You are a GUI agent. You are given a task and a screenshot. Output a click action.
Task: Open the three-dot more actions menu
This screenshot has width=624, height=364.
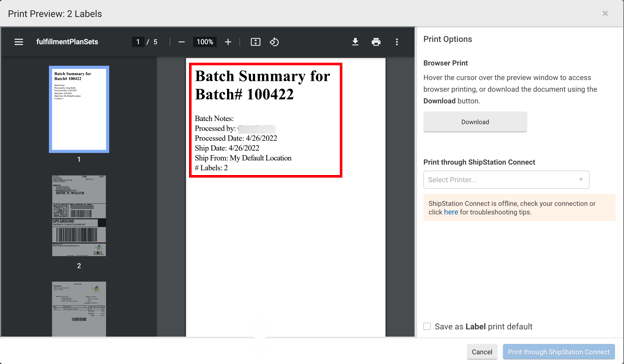point(397,42)
